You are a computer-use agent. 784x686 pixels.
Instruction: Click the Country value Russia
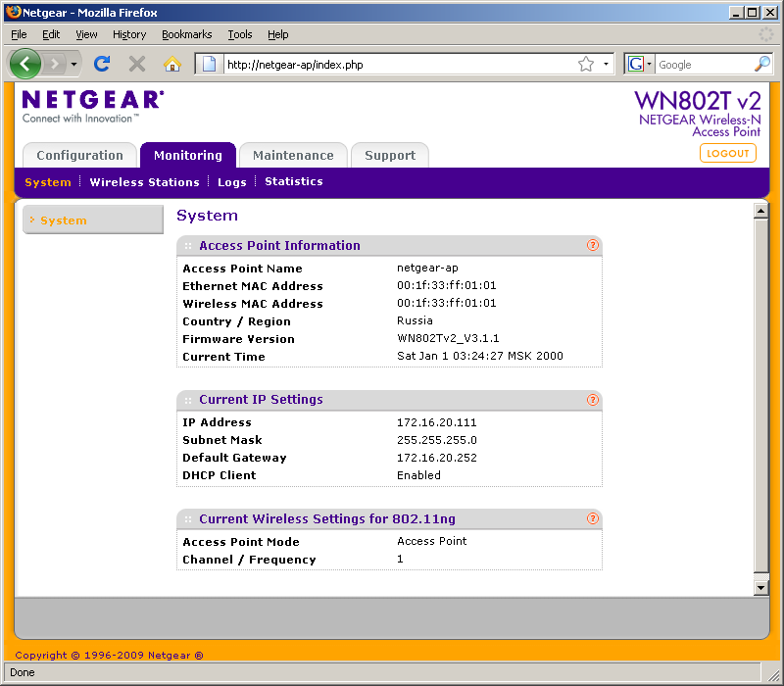click(415, 320)
